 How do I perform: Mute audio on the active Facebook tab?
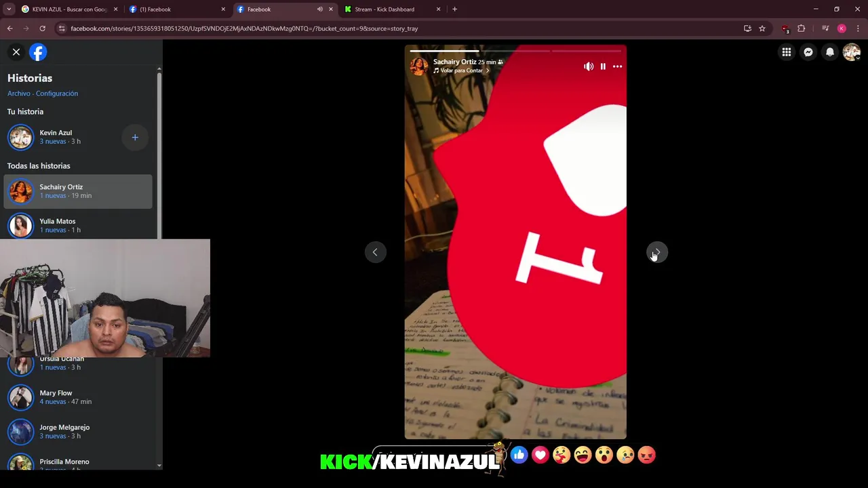320,9
